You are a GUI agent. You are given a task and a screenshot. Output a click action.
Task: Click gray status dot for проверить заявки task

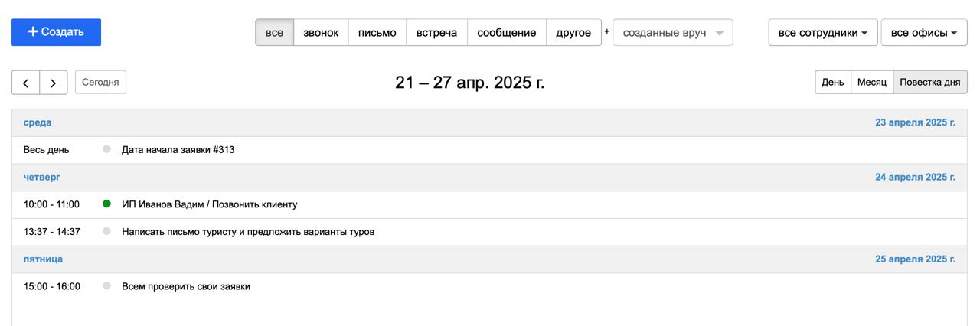[106, 286]
